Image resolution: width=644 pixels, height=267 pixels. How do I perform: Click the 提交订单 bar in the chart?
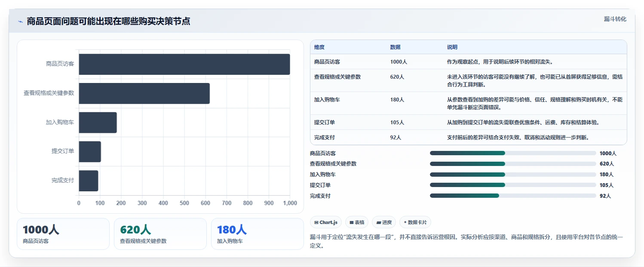[90, 152]
